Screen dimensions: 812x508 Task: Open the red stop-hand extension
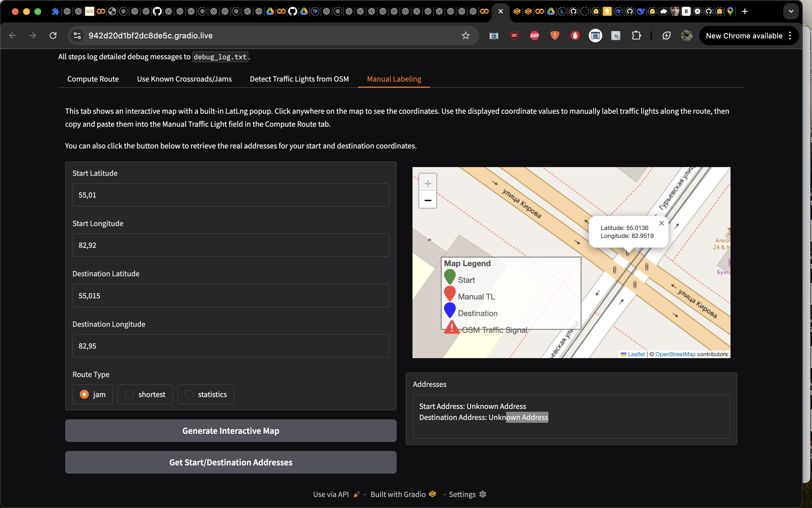click(x=575, y=36)
